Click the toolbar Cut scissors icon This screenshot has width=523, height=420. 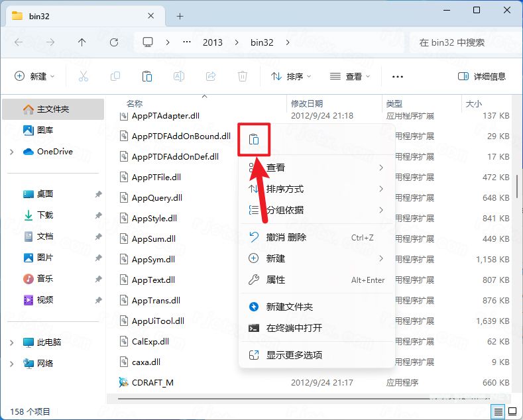84,76
